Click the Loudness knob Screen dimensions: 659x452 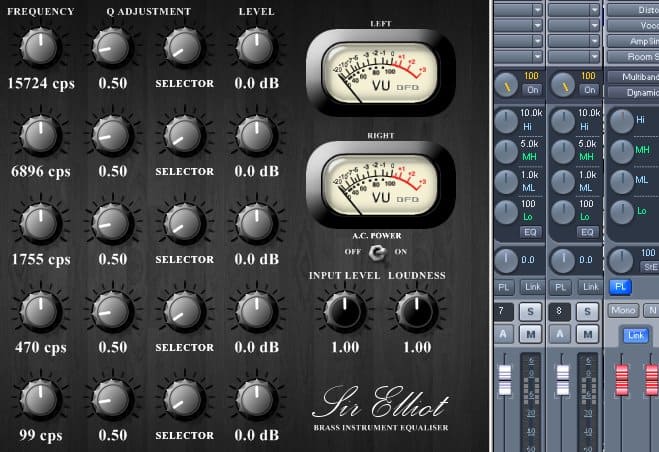pyautogui.click(x=416, y=312)
